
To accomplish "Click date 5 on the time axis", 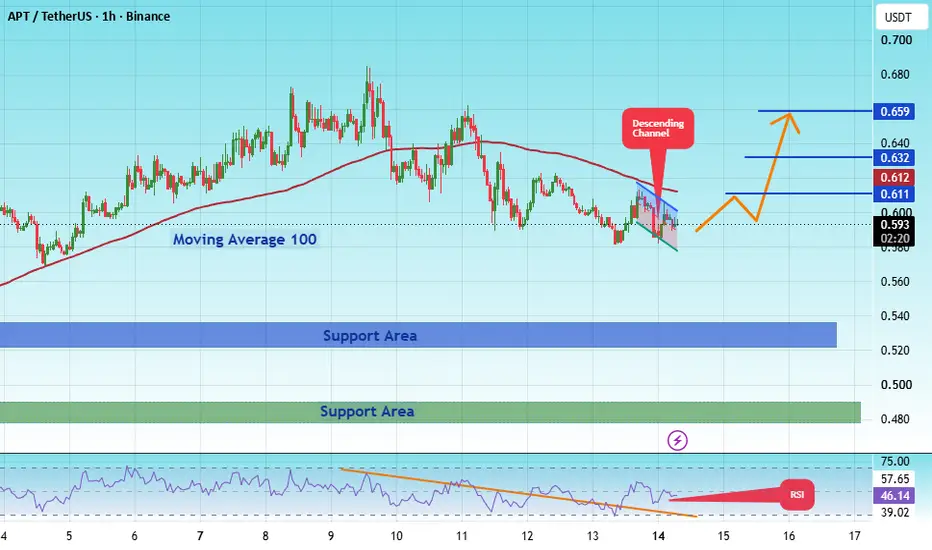I will point(69,536).
